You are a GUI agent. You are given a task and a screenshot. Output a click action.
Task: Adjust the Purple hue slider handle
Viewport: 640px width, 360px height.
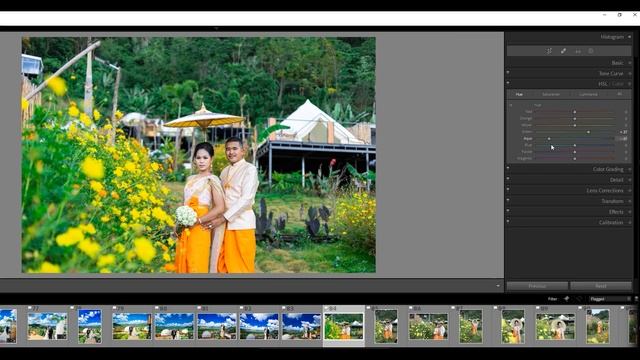coord(575,152)
